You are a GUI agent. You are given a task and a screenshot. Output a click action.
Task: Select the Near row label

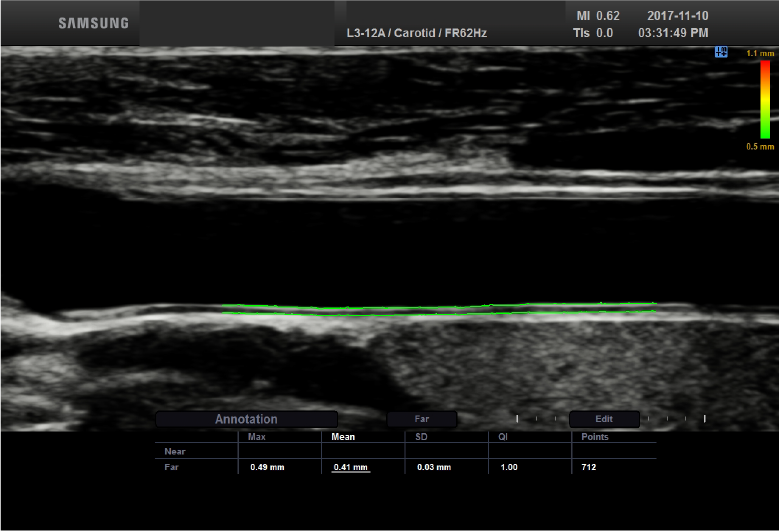pos(175,452)
